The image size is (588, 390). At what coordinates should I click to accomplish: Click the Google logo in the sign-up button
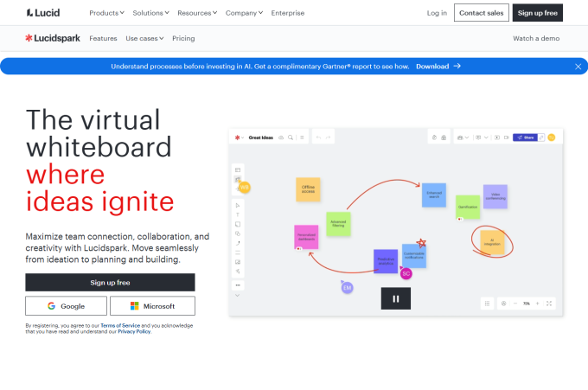pyautogui.click(x=51, y=306)
